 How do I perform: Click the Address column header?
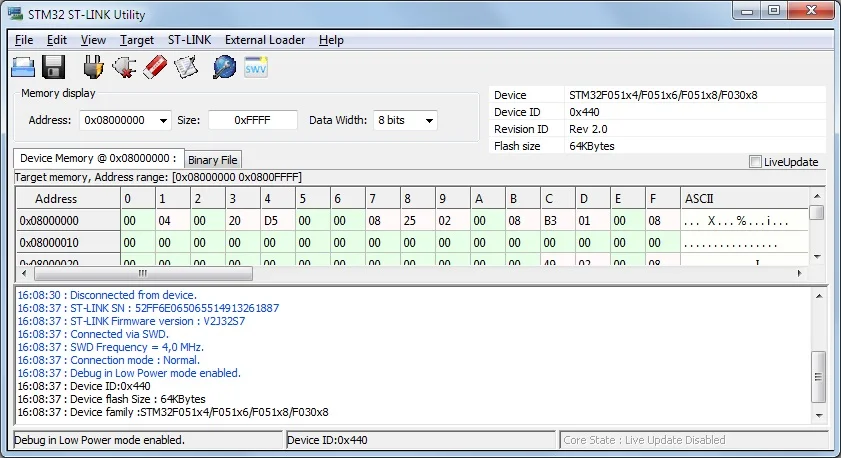(x=68, y=198)
